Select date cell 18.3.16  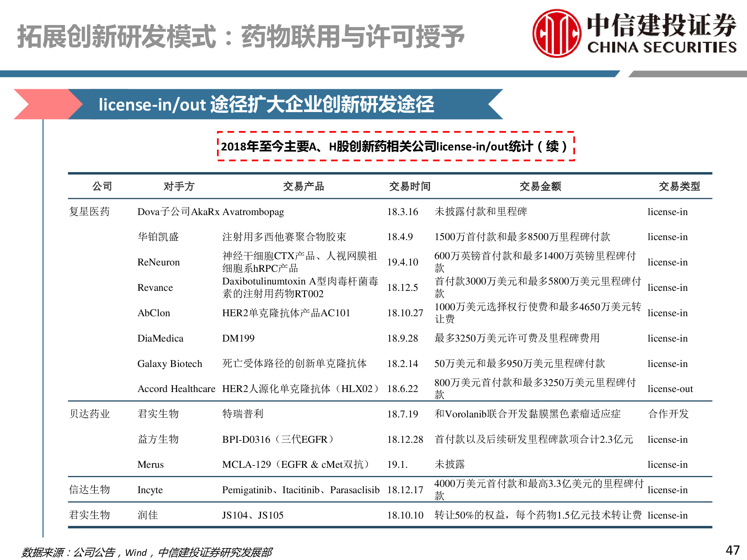point(403,212)
